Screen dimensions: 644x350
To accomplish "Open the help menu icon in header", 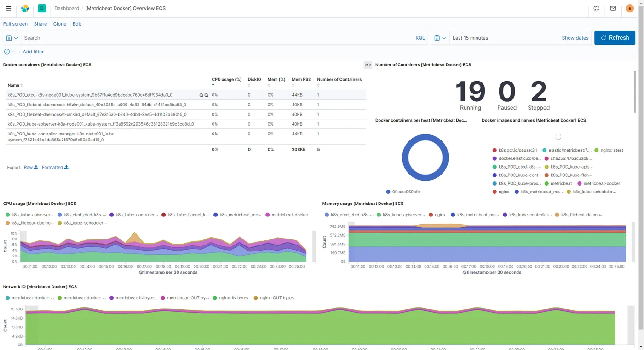I will (597, 8).
